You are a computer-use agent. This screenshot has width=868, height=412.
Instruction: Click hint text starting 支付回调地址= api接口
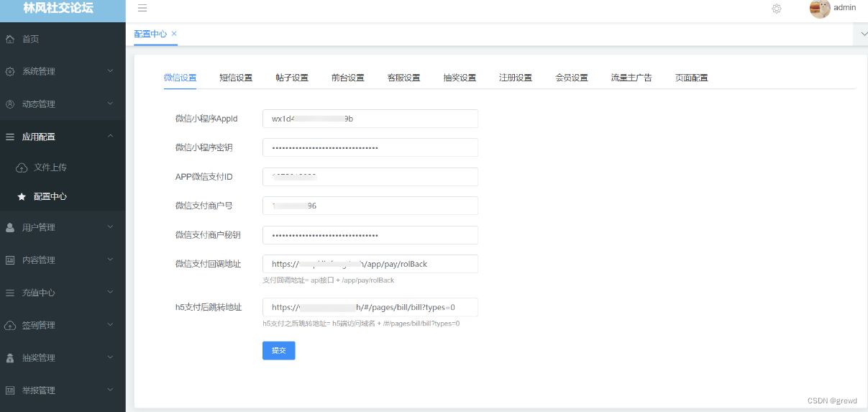point(328,280)
